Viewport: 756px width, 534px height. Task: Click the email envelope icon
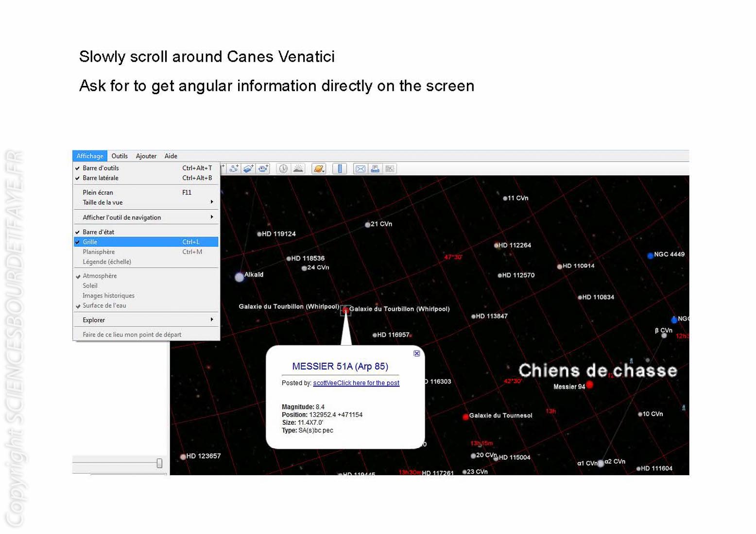tap(361, 168)
